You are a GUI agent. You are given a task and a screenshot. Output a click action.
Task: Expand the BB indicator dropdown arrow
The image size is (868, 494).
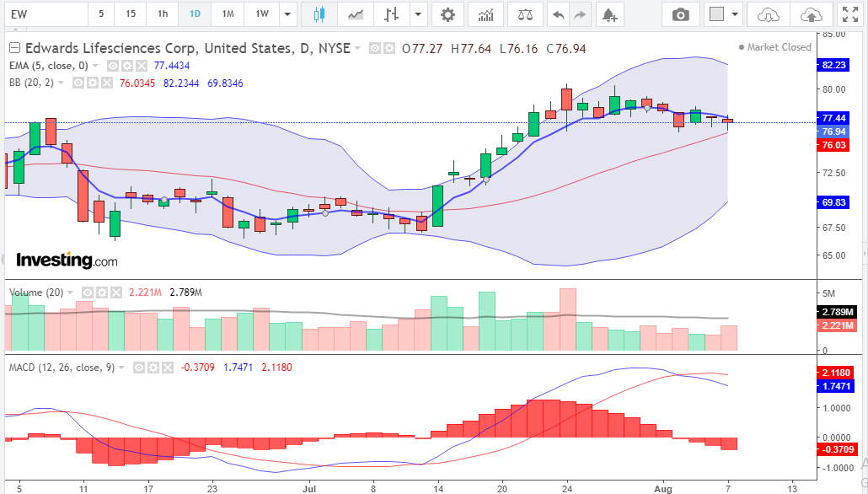click(x=61, y=83)
